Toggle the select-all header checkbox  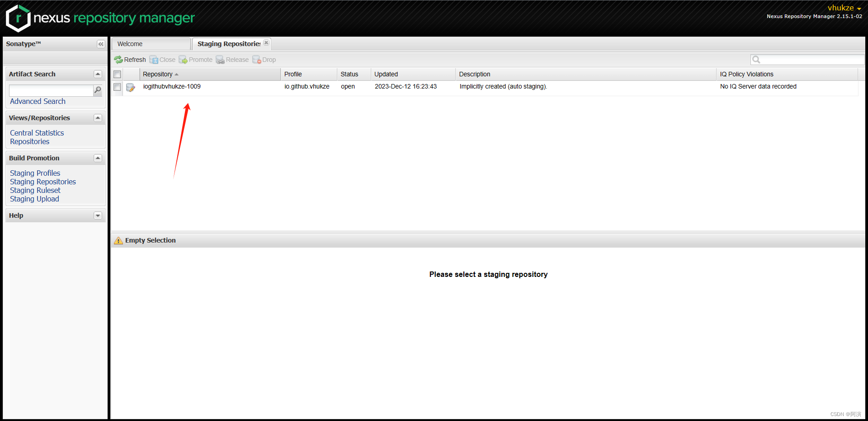[117, 74]
